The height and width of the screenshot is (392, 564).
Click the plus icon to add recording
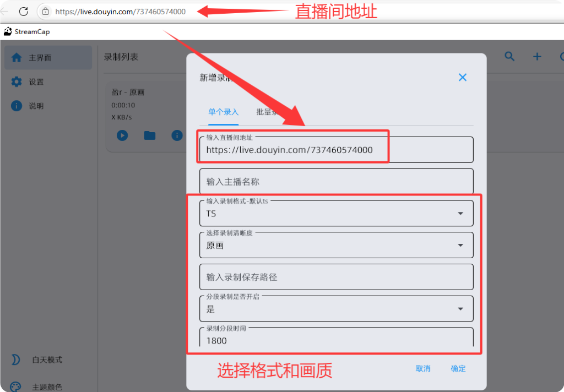[x=537, y=57]
